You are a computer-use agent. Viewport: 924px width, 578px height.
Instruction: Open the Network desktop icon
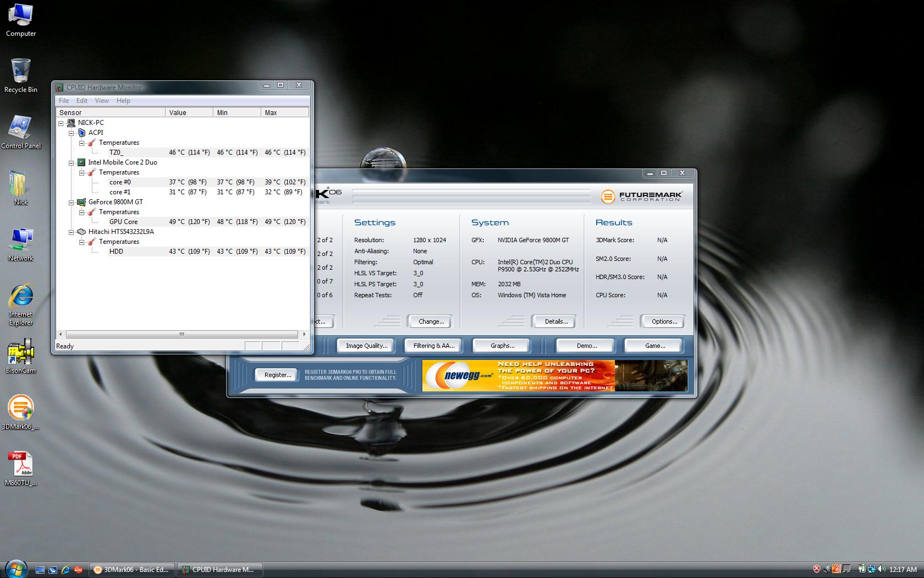20,244
